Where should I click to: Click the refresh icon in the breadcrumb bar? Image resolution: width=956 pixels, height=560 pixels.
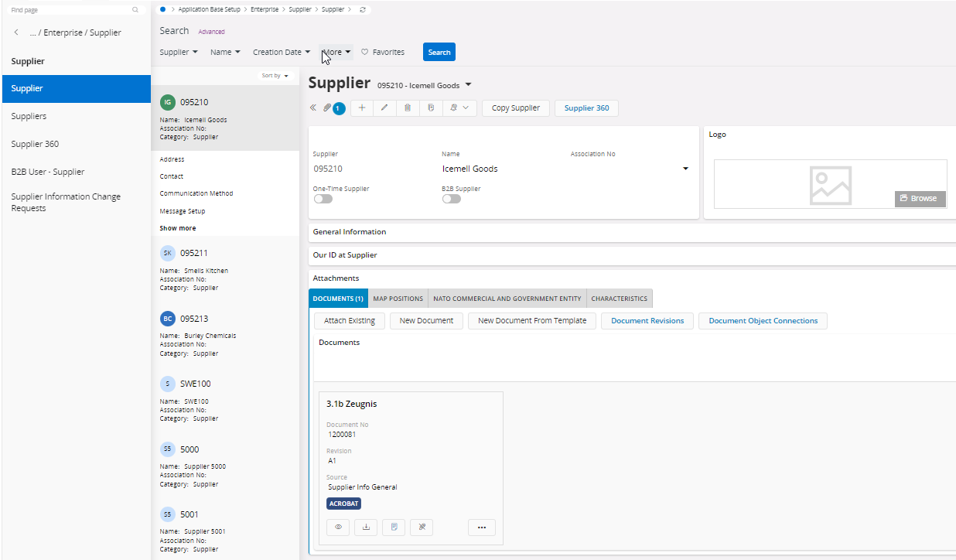pyautogui.click(x=364, y=9)
